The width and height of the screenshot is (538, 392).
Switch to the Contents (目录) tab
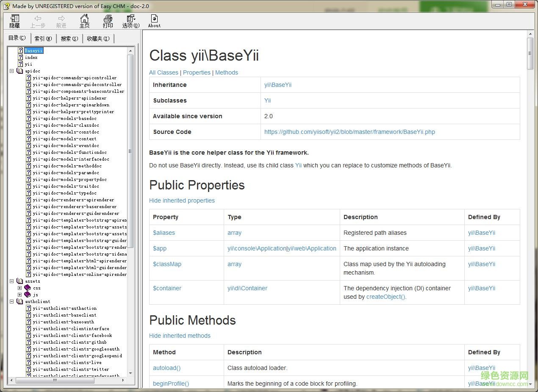[x=17, y=38]
